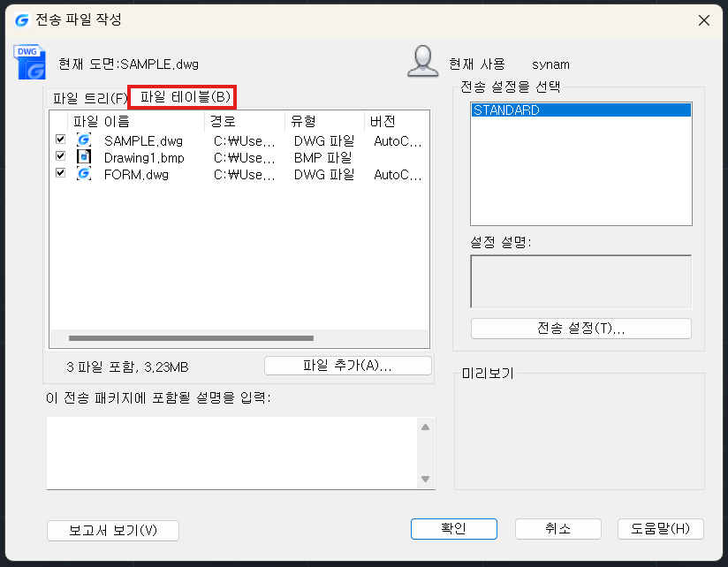Click the SAMPLE.dwg file icon
The image size is (728, 567).
(84, 140)
